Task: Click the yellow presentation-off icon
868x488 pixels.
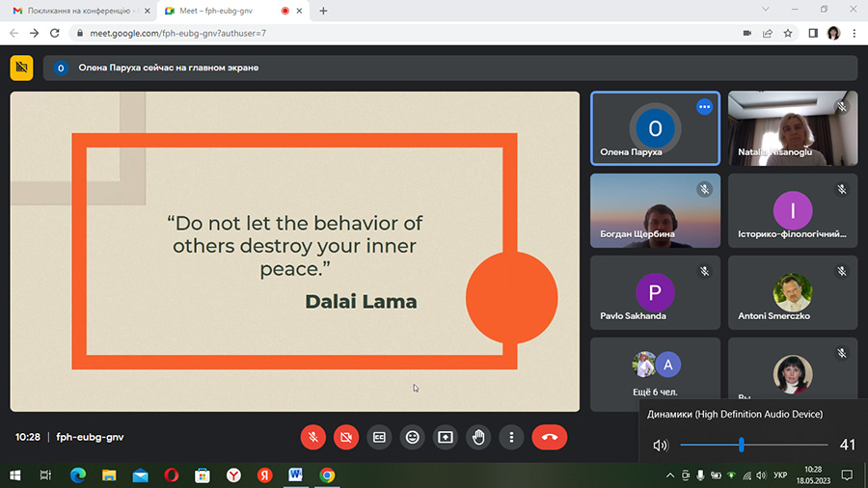Action: click(x=21, y=68)
